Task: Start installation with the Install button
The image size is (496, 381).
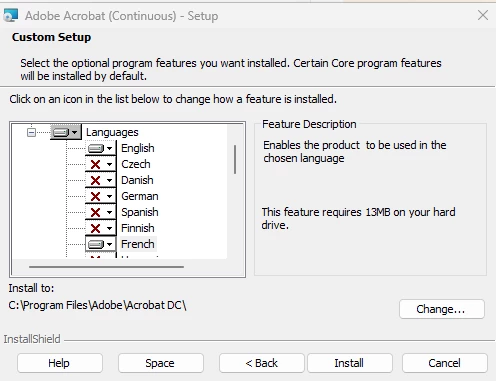Action: [x=350, y=363]
